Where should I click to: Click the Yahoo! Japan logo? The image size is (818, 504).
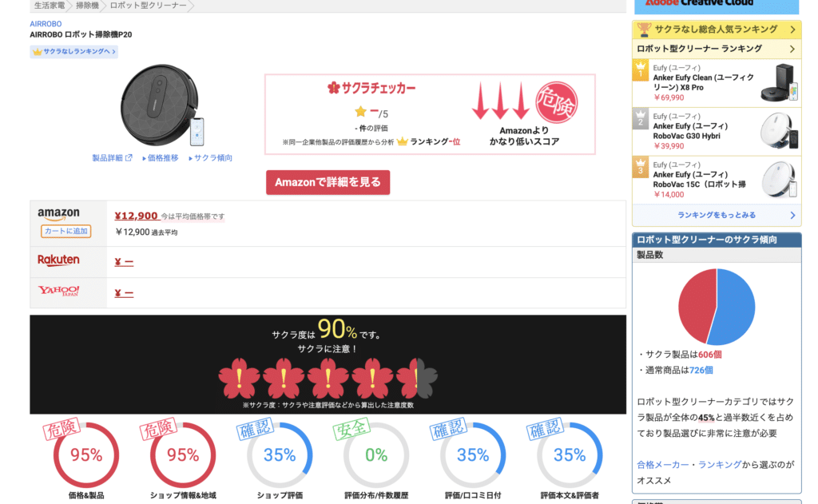click(x=58, y=291)
